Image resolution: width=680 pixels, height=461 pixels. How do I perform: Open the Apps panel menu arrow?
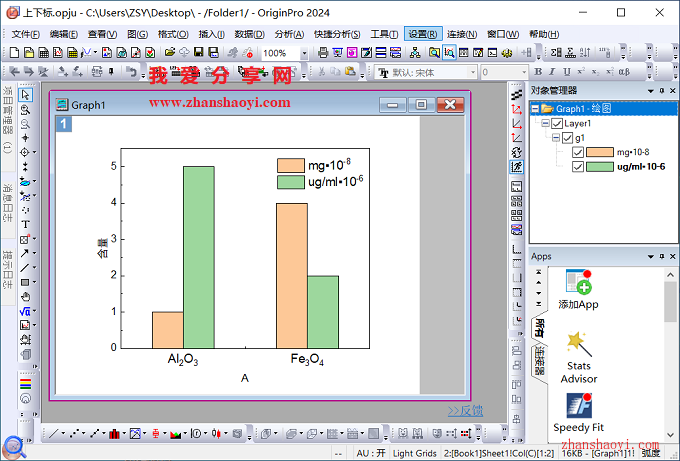click(651, 256)
